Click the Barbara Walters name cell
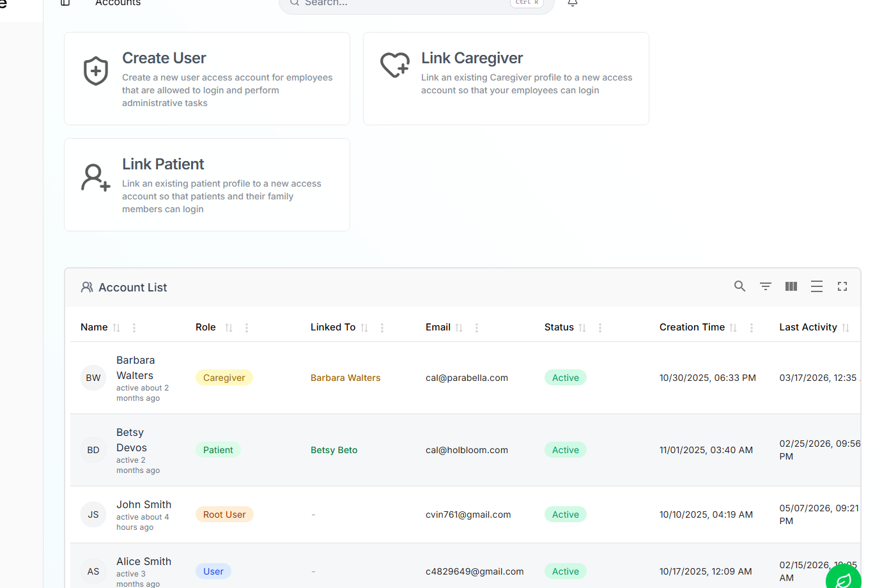This screenshot has height=588, width=882. click(135, 368)
